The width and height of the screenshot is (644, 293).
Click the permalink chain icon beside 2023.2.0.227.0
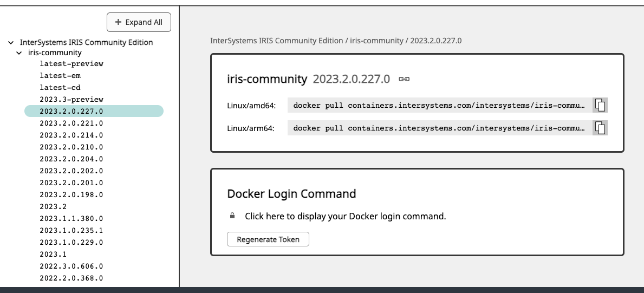[404, 79]
